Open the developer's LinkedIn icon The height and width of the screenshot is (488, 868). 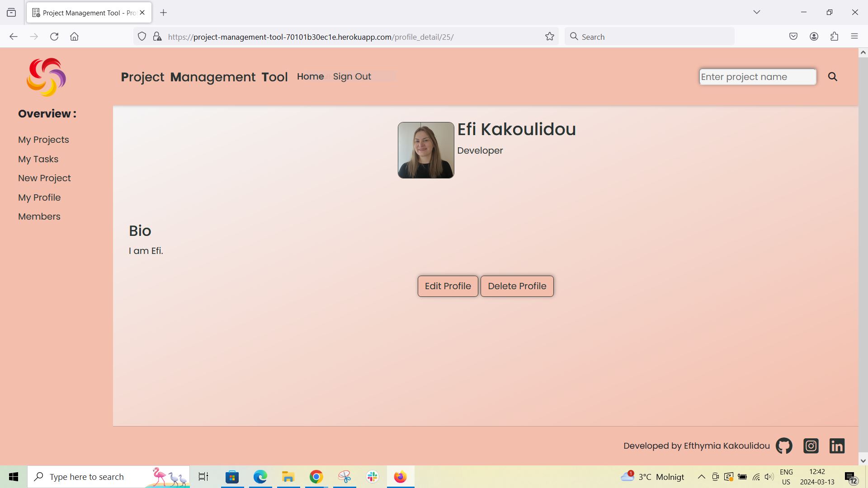837,446
